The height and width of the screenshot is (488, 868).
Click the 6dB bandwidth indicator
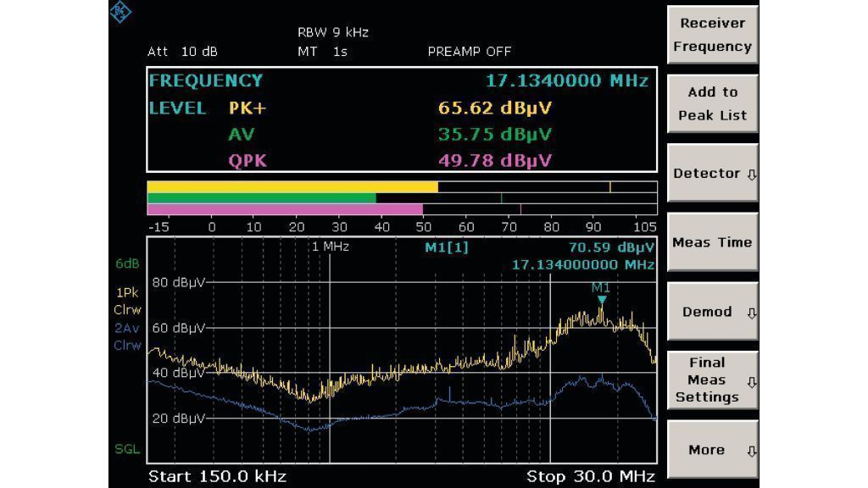pyautogui.click(x=127, y=264)
